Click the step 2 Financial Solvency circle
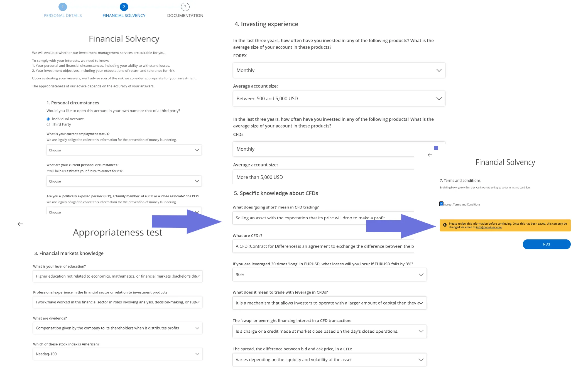The height and width of the screenshot is (368, 588). click(124, 7)
